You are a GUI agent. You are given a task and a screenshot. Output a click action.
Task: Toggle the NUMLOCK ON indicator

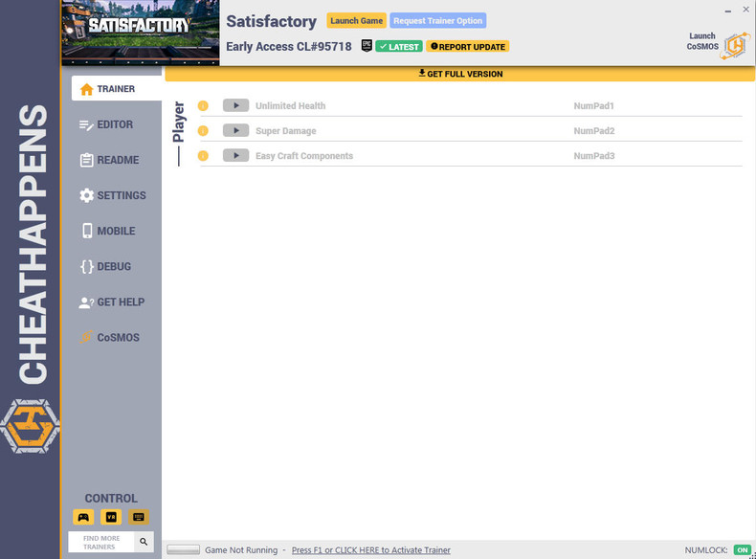coord(742,549)
